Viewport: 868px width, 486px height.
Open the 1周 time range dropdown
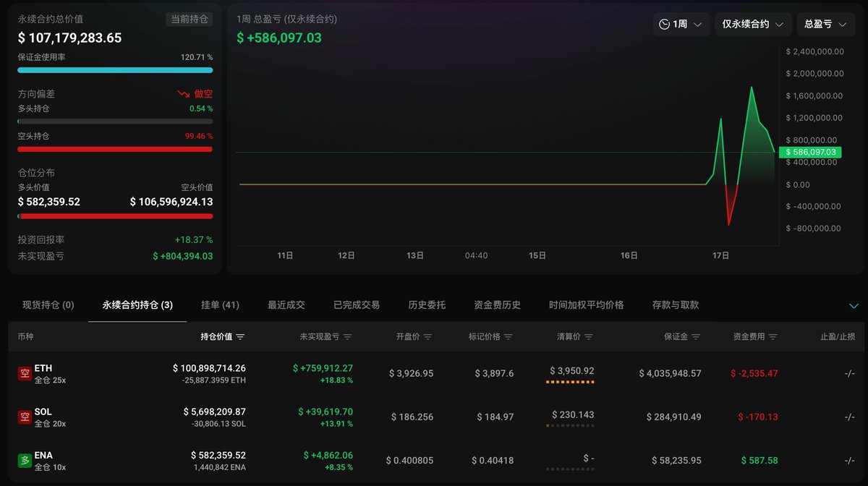pos(681,25)
